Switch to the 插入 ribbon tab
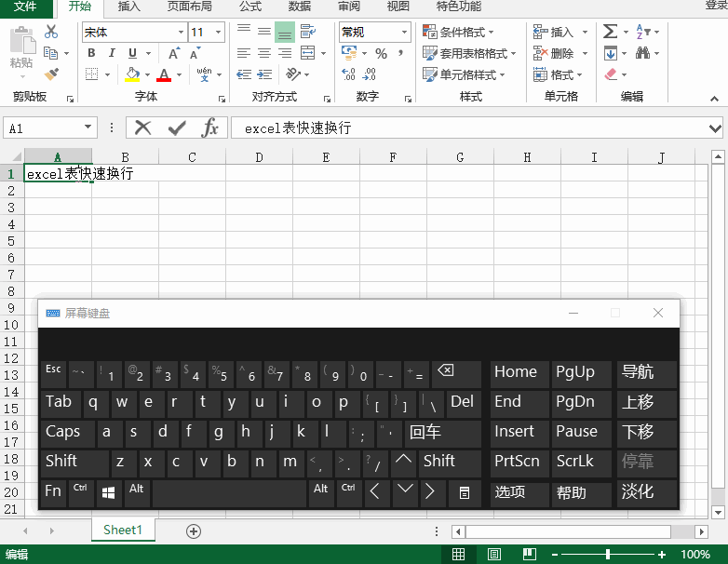Viewport: 728px width, 564px height. 129,7
